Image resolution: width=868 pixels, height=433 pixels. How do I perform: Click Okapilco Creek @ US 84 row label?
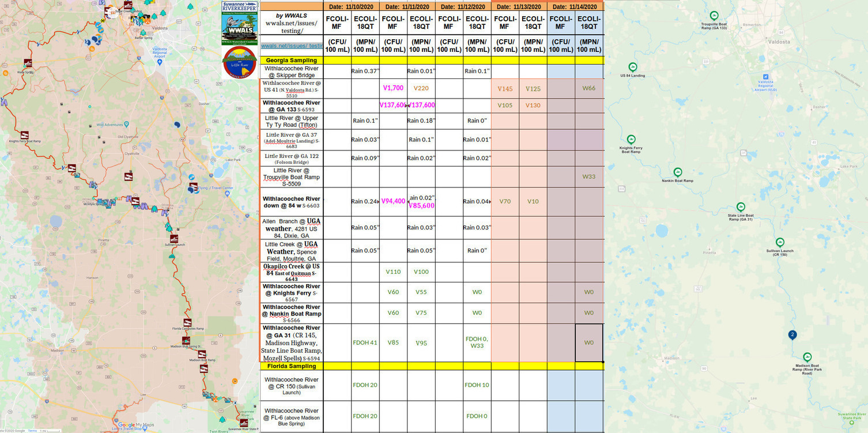coord(291,272)
